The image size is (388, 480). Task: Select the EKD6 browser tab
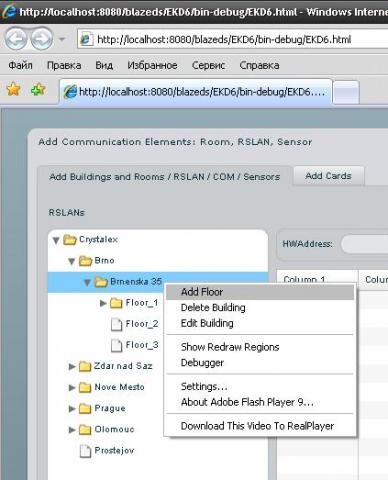[196, 92]
